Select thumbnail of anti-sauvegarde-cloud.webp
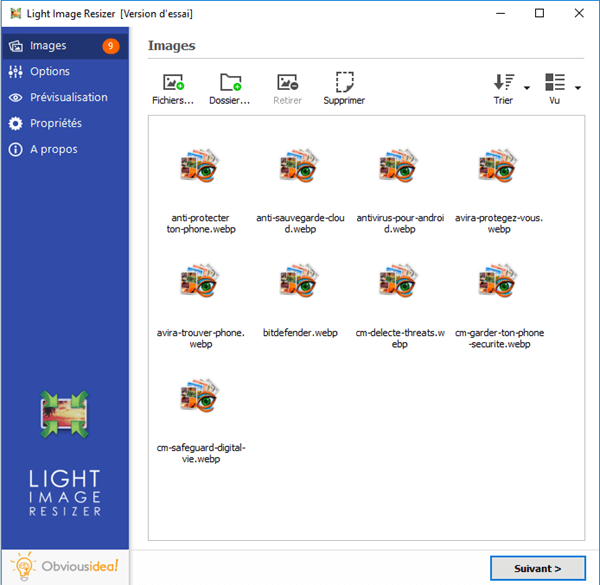600x585 pixels. (x=300, y=165)
